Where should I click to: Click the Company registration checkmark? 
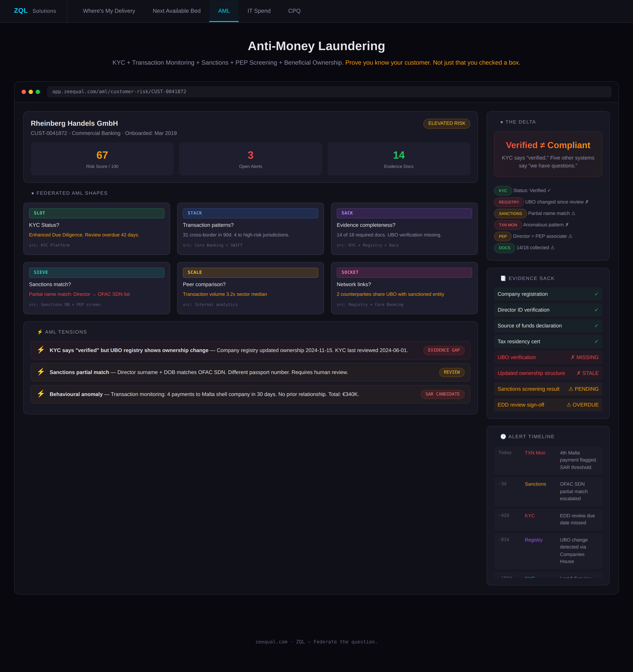(x=596, y=294)
